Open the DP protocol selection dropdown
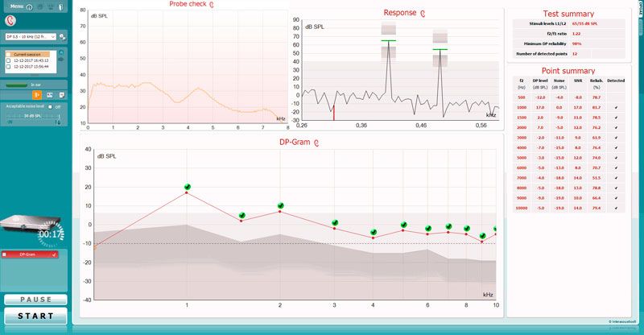 pyautogui.click(x=30, y=36)
